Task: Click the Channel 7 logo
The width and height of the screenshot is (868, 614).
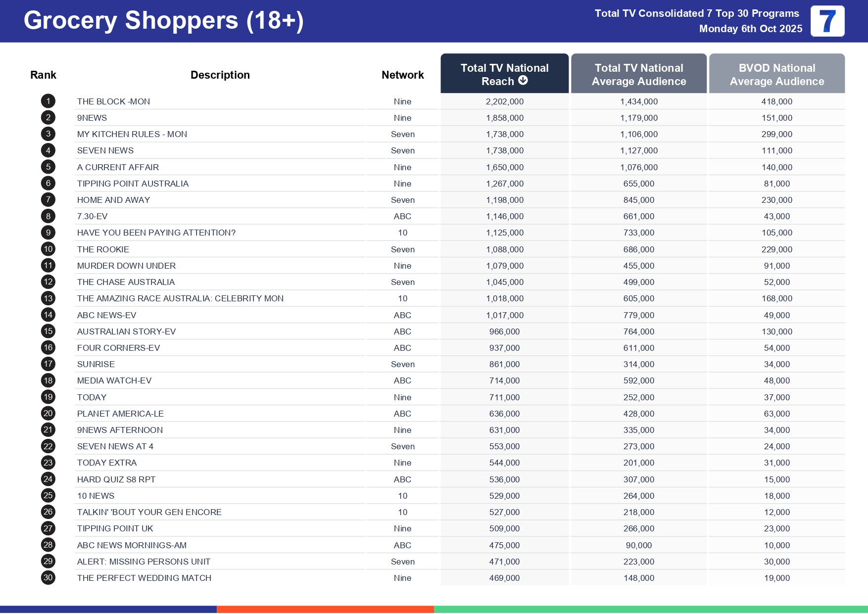Action: [x=827, y=21]
